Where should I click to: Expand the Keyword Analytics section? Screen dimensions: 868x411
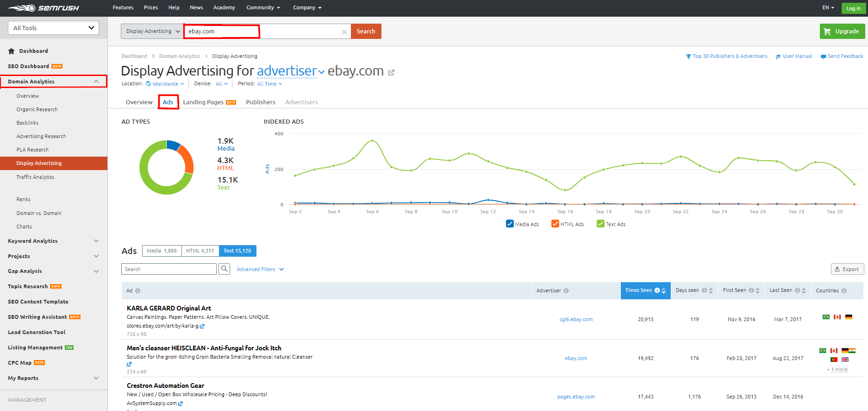[96, 241]
